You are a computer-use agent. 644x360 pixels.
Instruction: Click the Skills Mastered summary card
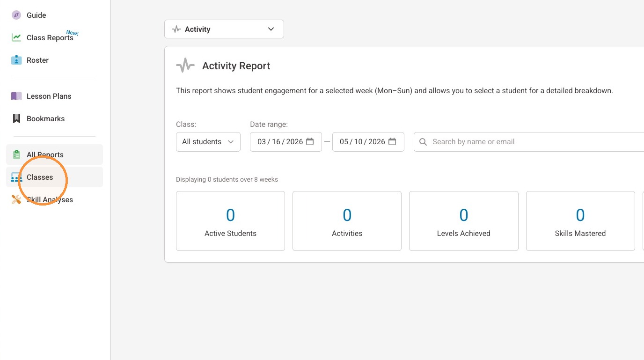(x=580, y=221)
